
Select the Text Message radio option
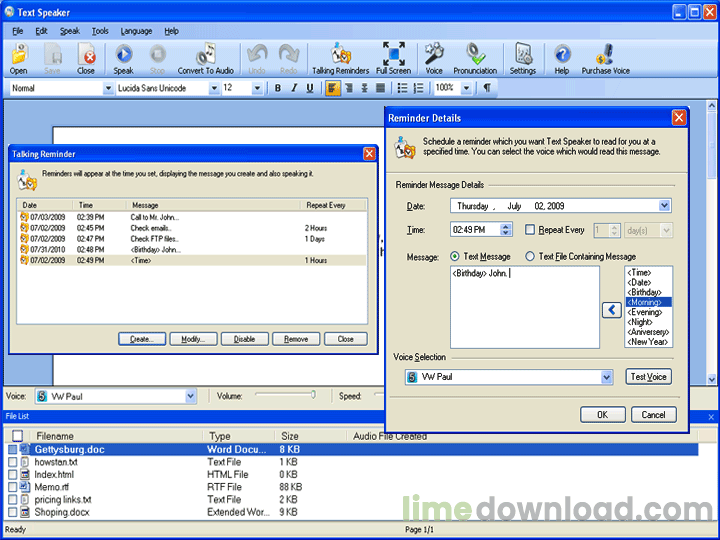pos(455,256)
